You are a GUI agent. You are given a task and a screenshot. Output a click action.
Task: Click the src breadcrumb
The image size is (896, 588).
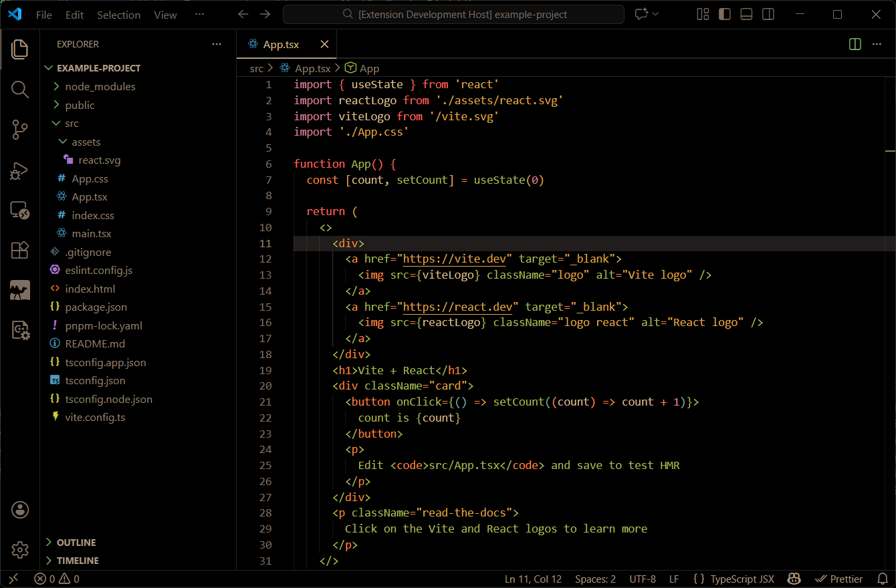pyautogui.click(x=257, y=68)
